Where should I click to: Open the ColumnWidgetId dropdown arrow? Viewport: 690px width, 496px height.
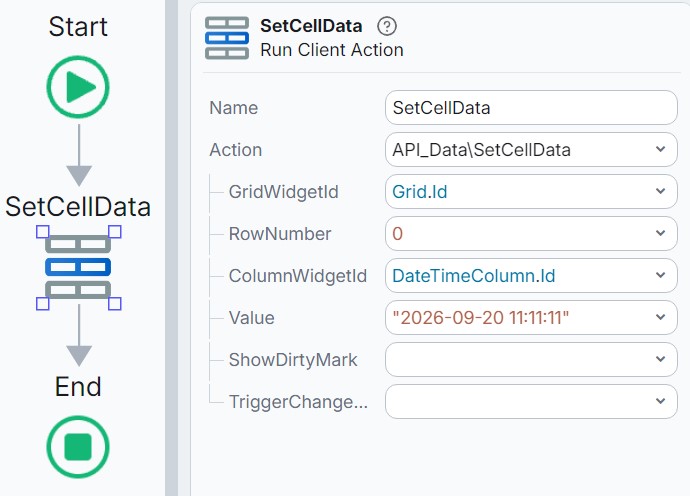tap(660, 276)
